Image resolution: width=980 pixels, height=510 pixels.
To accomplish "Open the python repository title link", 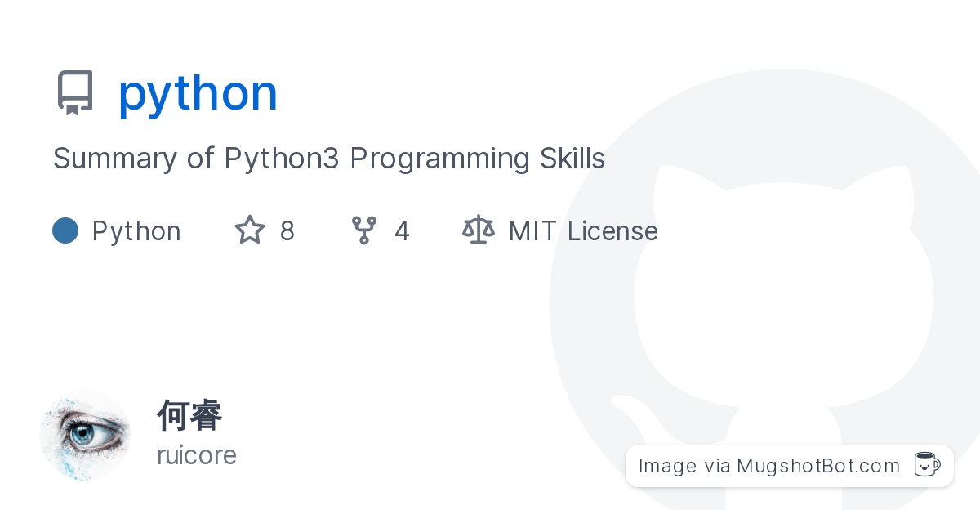I will [x=198, y=92].
